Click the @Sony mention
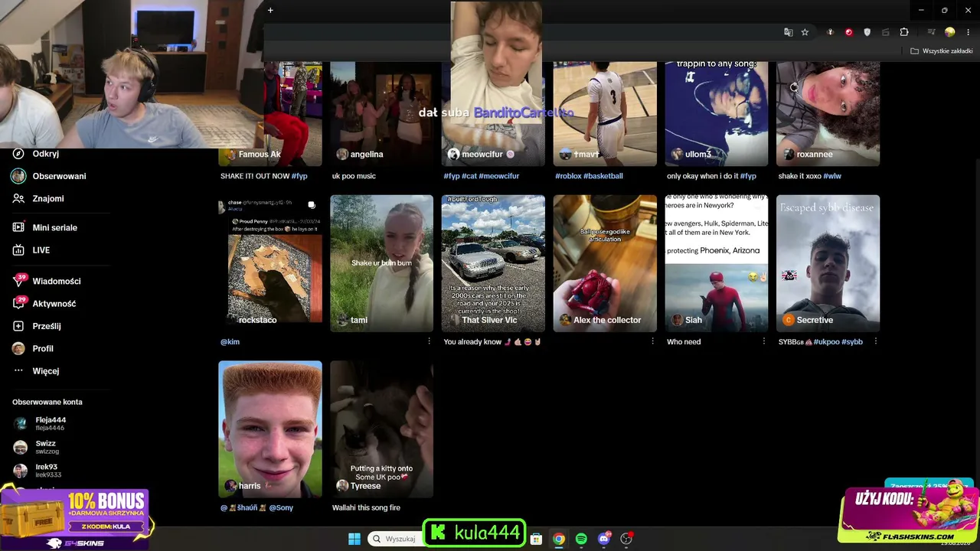The width and height of the screenshot is (980, 551). click(x=281, y=507)
